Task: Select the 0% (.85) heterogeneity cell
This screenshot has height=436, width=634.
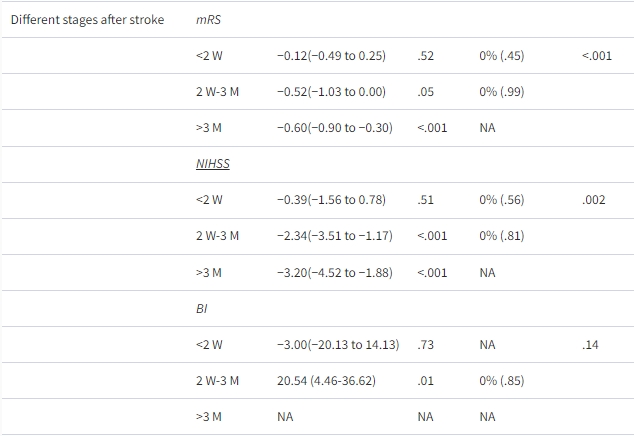Action: pyautogui.click(x=501, y=381)
